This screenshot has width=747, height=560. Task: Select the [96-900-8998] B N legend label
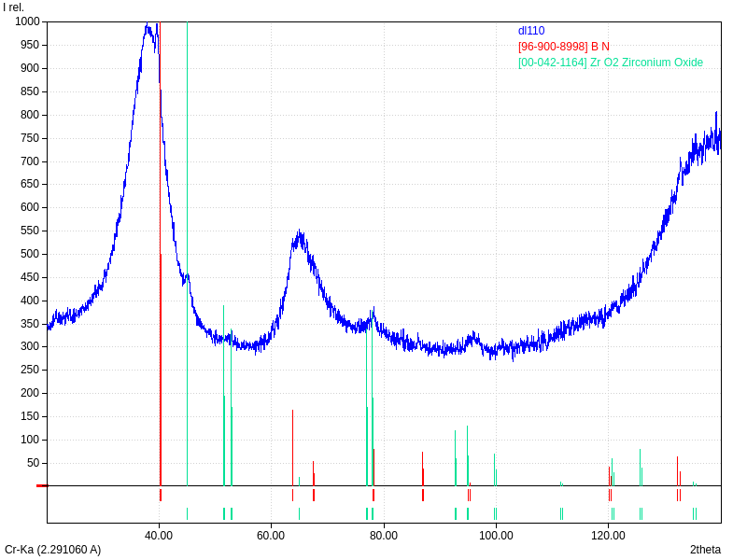click(563, 47)
